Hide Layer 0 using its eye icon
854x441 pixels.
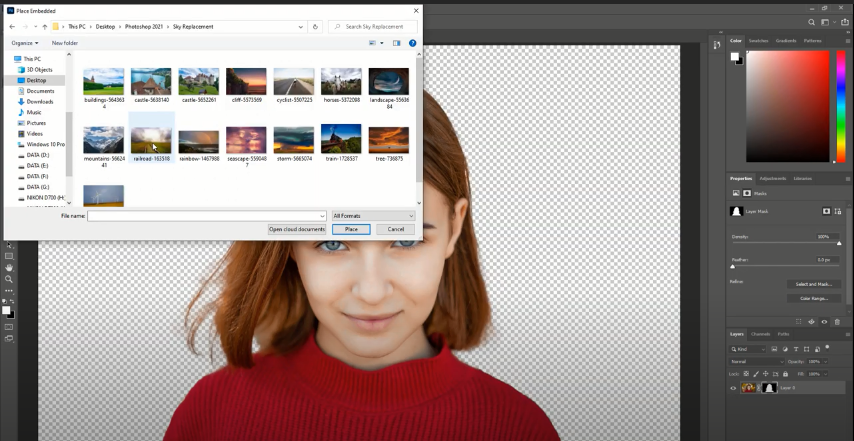tap(733, 388)
